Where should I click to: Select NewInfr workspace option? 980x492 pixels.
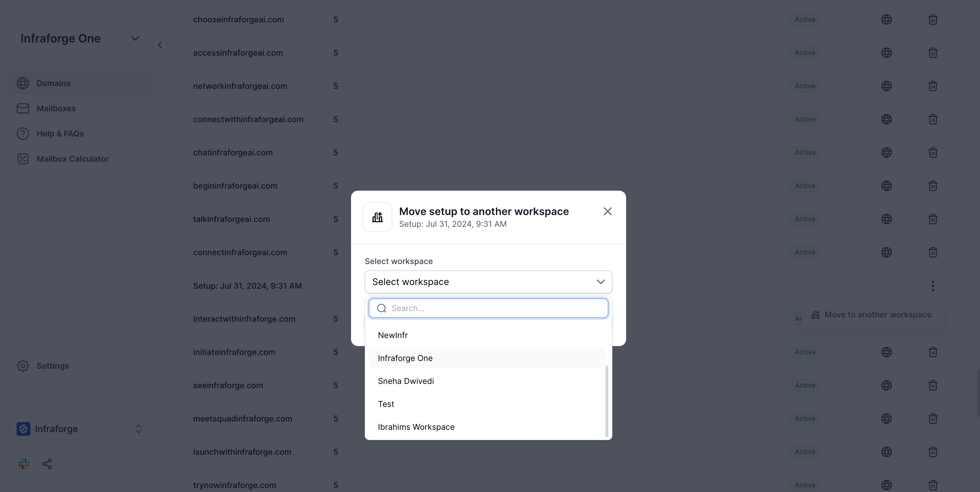tap(487, 335)
